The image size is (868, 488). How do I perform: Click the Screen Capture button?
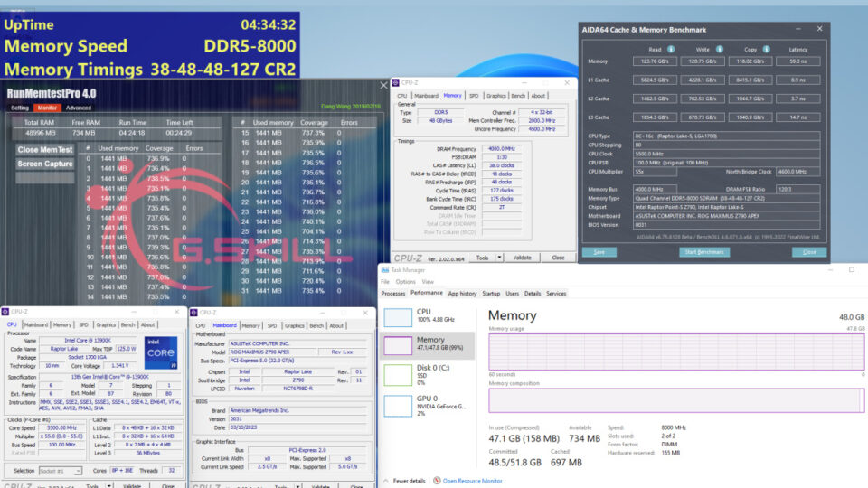tap(45, 164)
